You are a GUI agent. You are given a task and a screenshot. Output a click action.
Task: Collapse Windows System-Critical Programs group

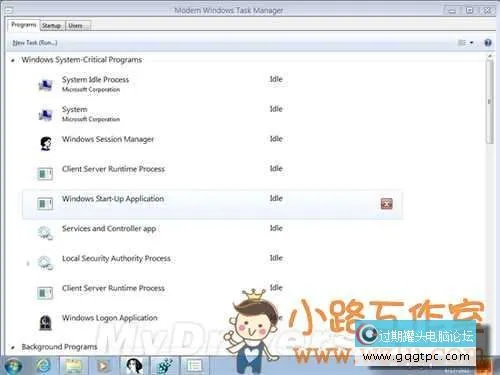click(x=13, y=60)
